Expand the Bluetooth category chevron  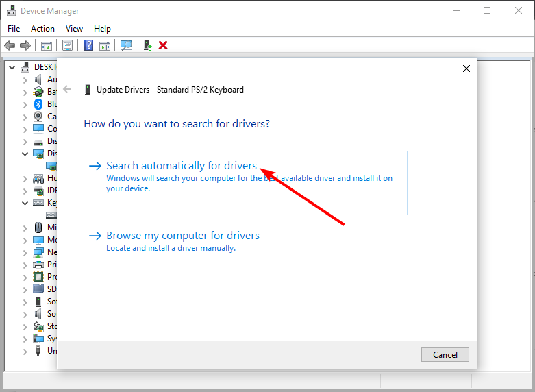25,104
